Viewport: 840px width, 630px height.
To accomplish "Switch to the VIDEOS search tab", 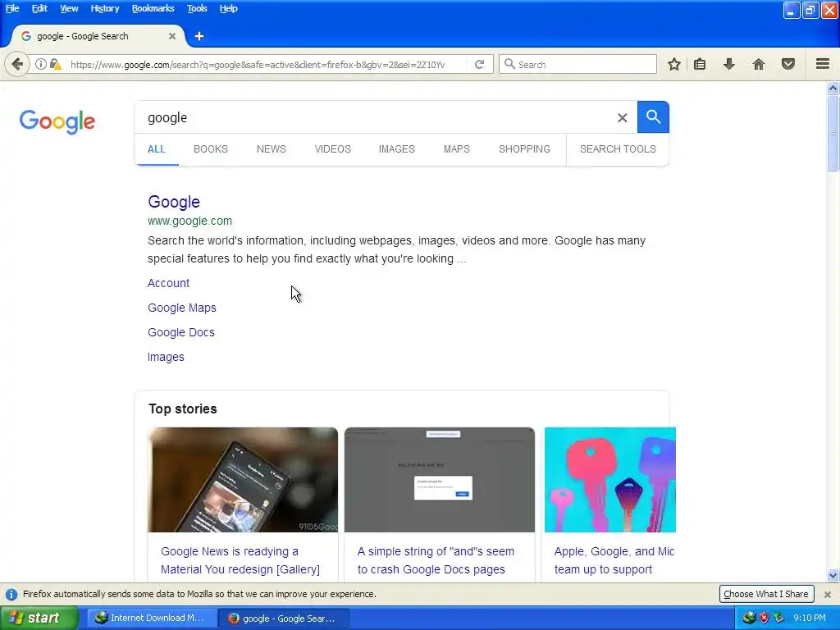I will pos(333,149).
